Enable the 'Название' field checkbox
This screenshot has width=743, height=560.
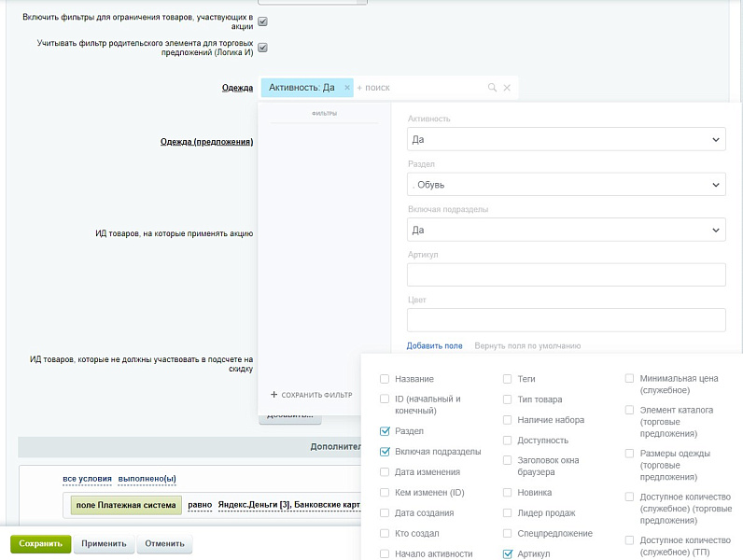point(386,379)
